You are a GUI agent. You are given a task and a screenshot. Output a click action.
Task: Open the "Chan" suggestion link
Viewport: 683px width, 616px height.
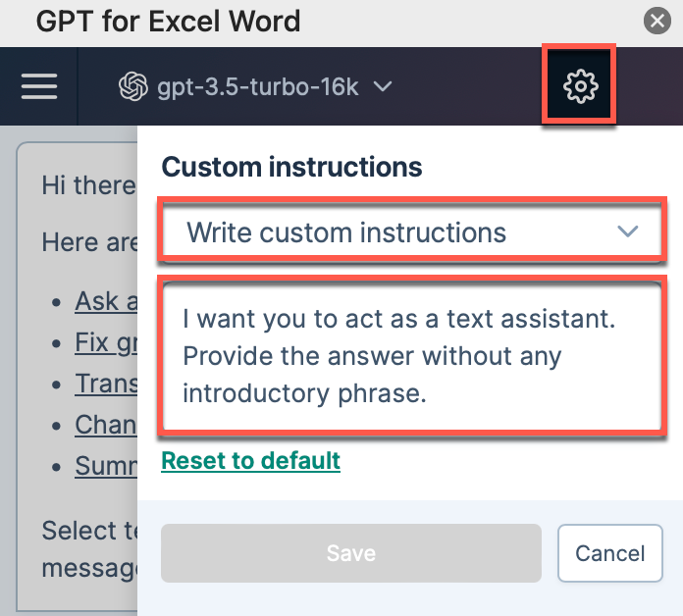106,425
